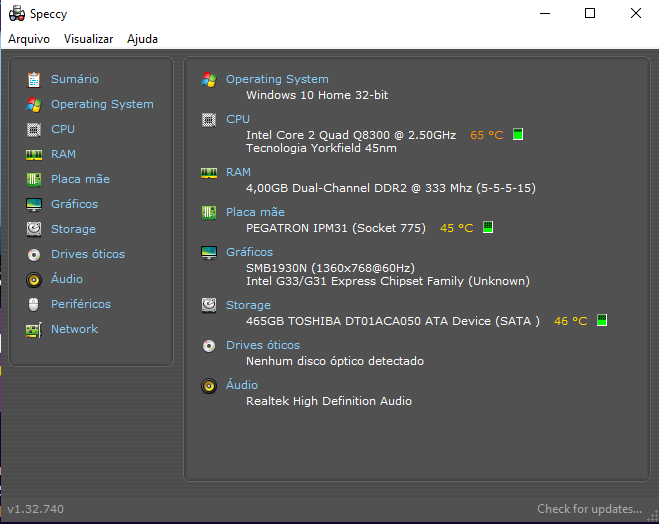Click Check for updates link

590,509
